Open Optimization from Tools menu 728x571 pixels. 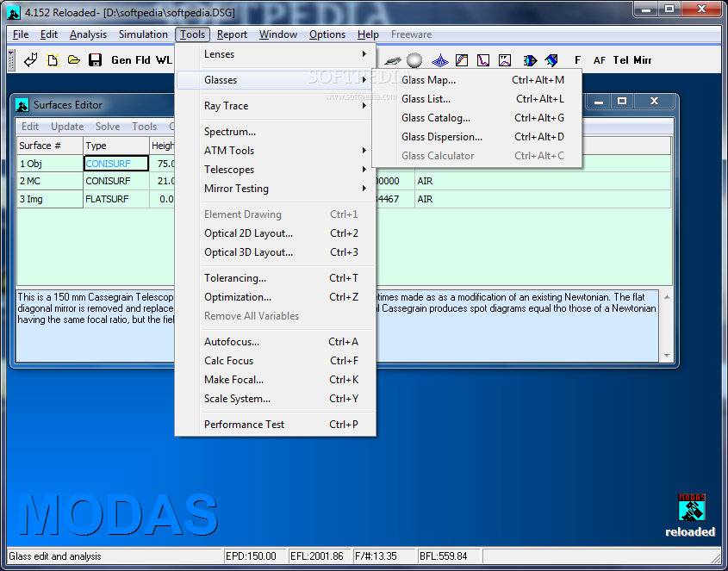tap(276, 297)
